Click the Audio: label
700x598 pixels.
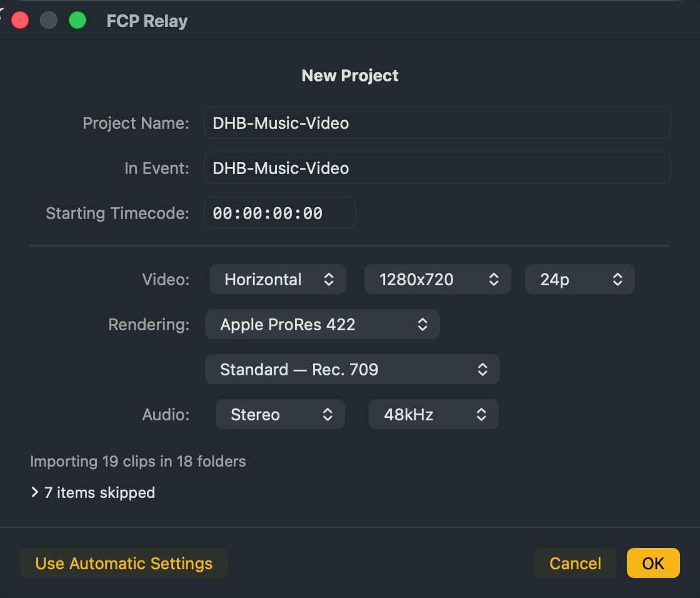(x=166, y=414)
